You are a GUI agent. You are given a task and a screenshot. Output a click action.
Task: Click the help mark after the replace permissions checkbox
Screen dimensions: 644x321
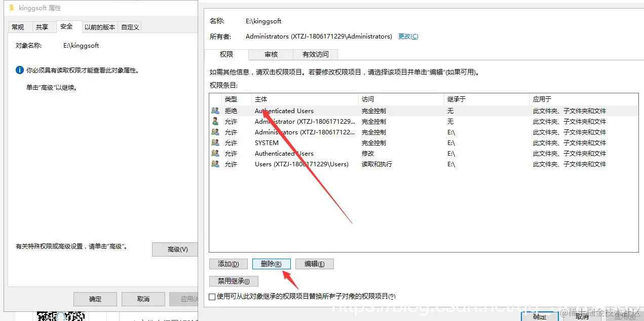tap(392, 296)
